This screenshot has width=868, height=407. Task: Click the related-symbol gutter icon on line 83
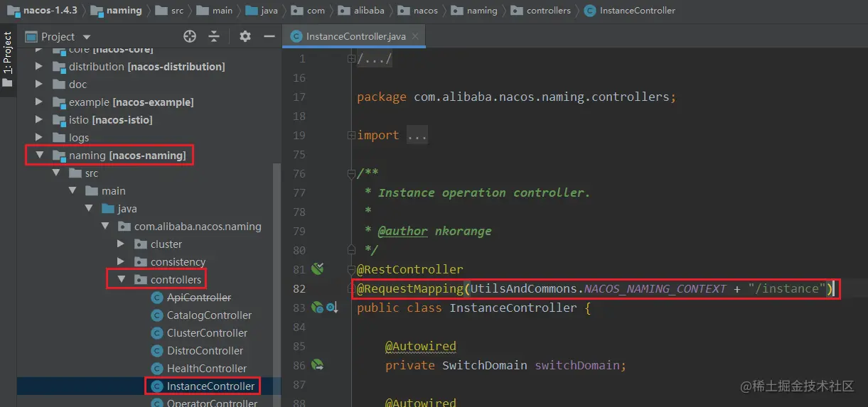point(331,308)
